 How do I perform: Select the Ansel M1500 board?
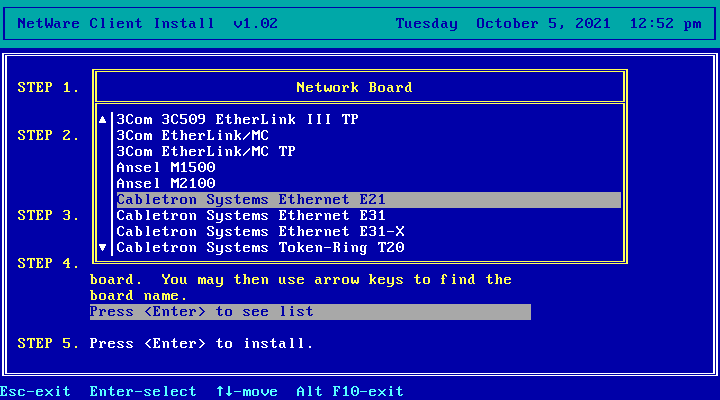point(369,168)
